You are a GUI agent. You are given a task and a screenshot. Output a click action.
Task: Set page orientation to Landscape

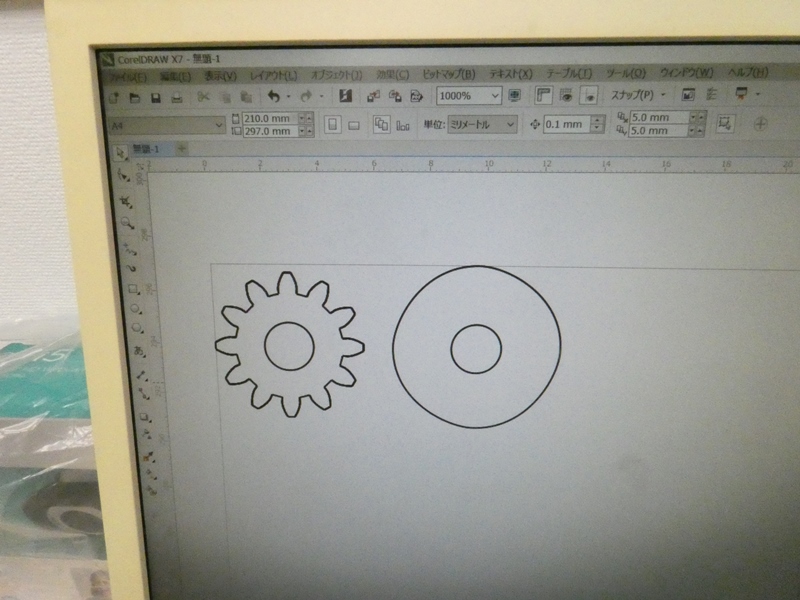(x=354, y=125)
